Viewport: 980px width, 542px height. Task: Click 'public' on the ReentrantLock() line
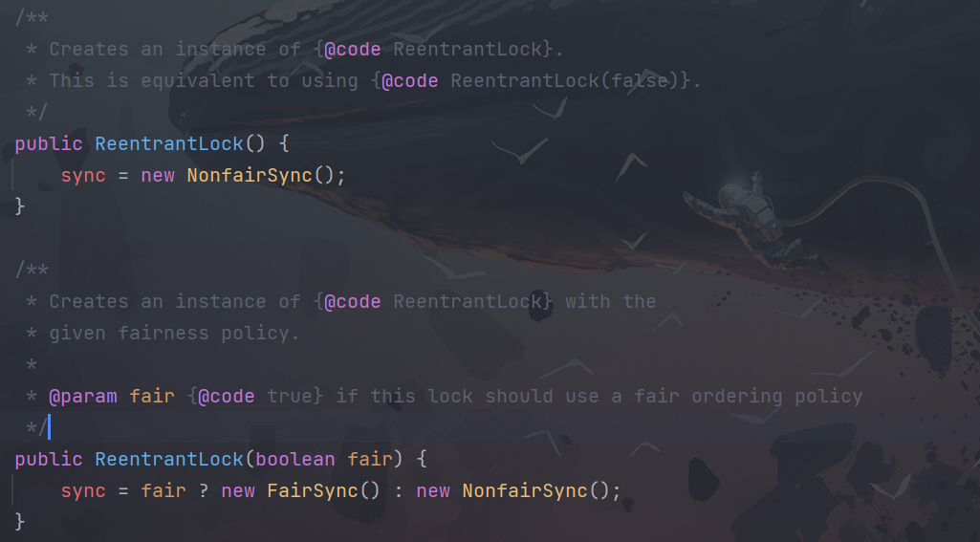point(49,143)
